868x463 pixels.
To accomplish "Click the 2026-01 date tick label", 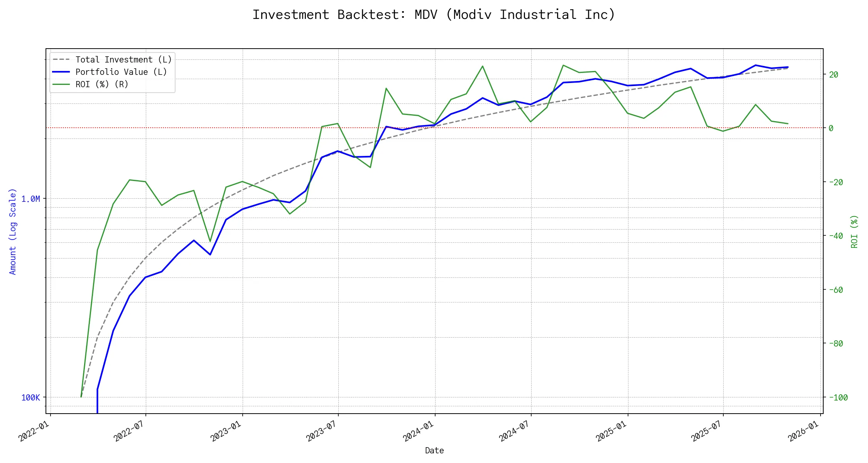I will coord(803,431).
